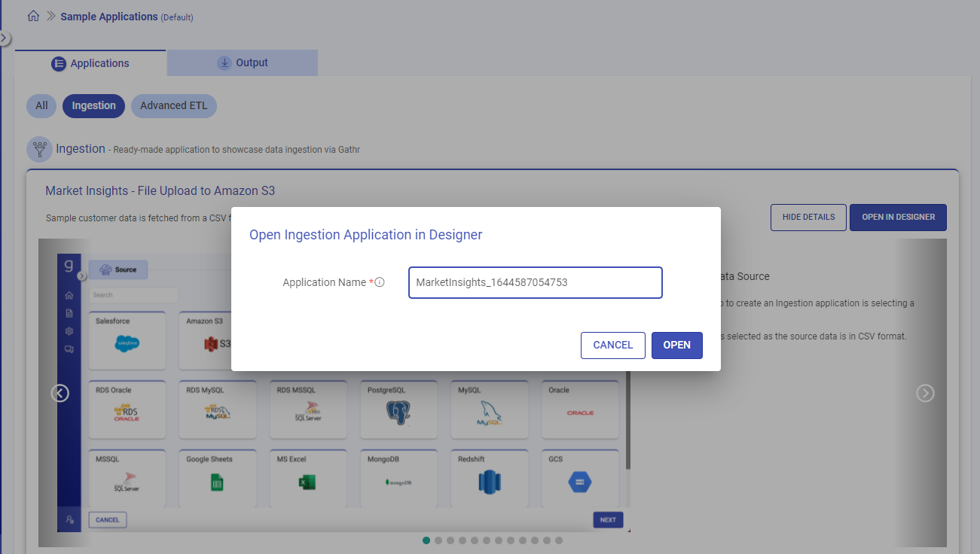This screenshot has height=554, width=980.
Task: Advance to next carousel slide arrow
Action: (925, 393)
